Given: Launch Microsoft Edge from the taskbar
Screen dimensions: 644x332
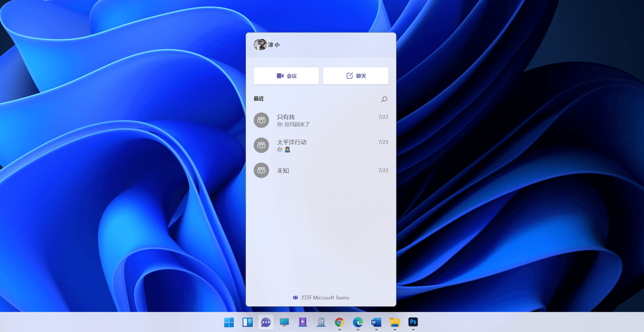Looking at the screenshot, I should [x=358, y=322].
